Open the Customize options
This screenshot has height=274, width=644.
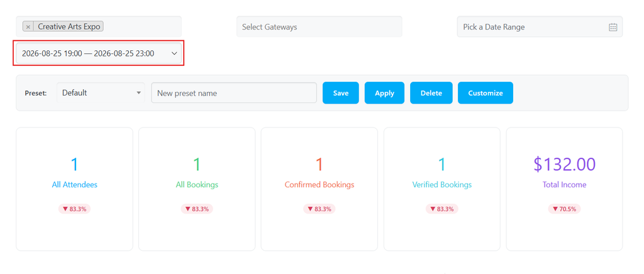point(486,93)
